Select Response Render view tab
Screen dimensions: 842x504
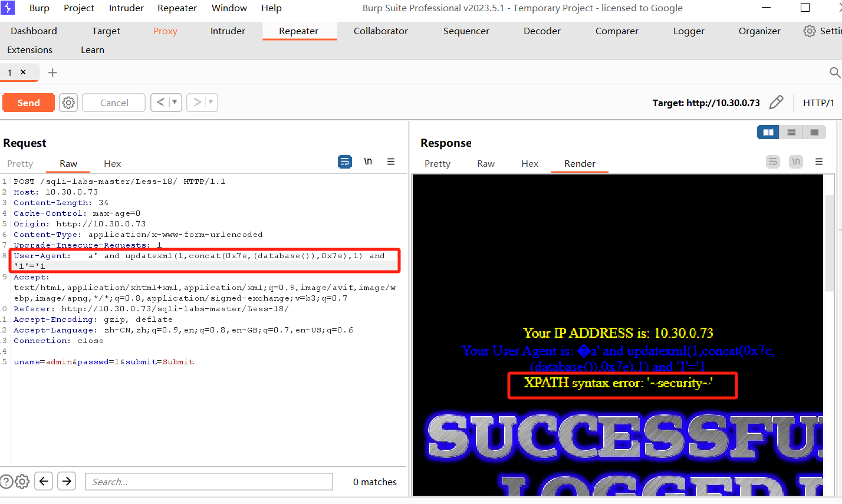point(580,164)
